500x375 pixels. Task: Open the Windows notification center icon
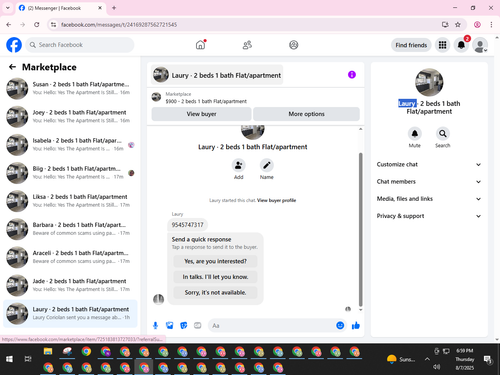click(x=488, y=359)
